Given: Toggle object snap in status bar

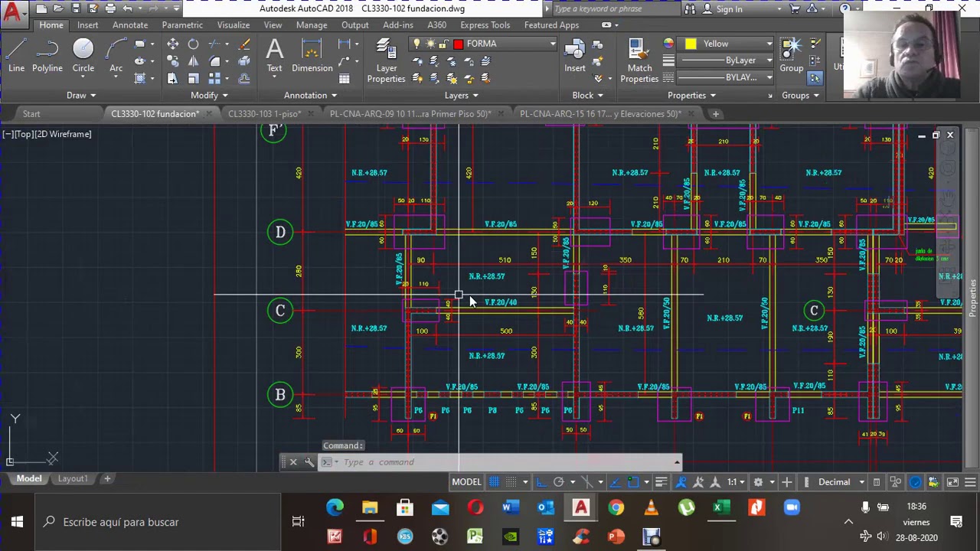Looking at the screenshot, I should pyautogui.click(x=632, y=482).
